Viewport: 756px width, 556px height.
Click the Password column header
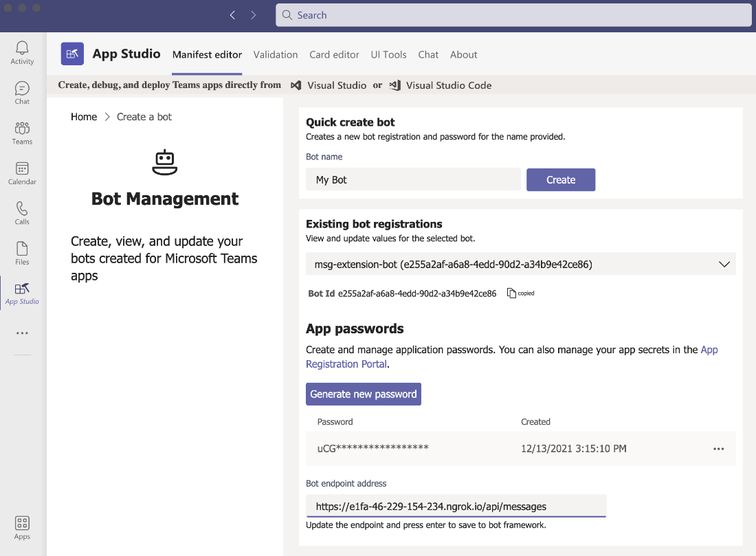click(x=335, y=422)
